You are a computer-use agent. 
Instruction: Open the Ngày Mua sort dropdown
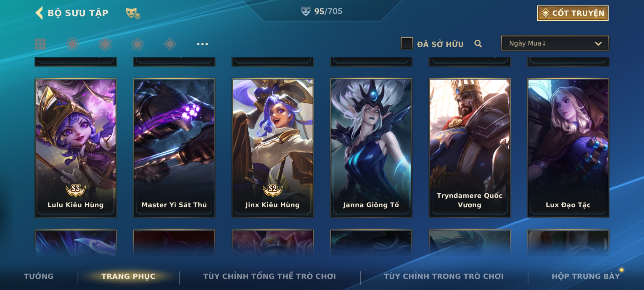(555, 43)
